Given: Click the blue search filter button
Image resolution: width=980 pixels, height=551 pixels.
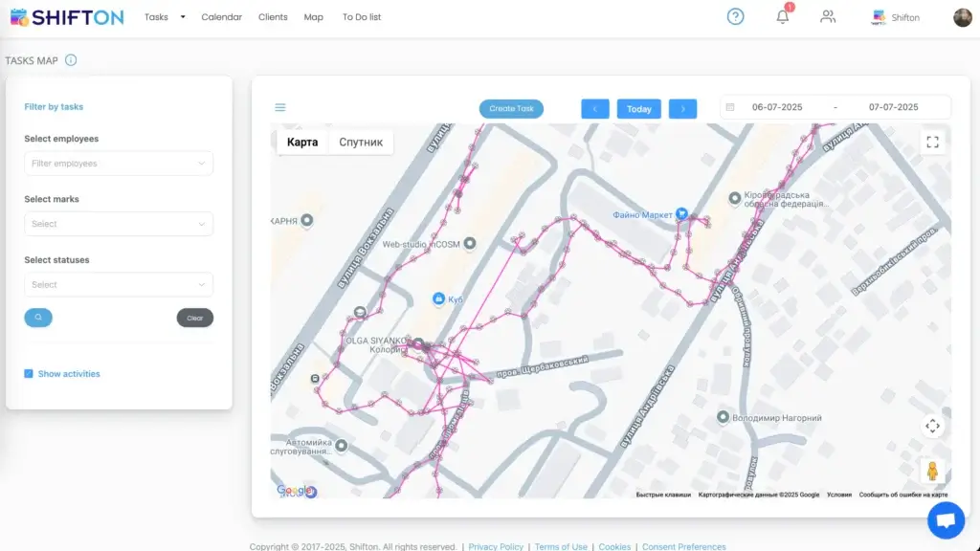Looking at the screenshot, I should (x=38, y=318).
